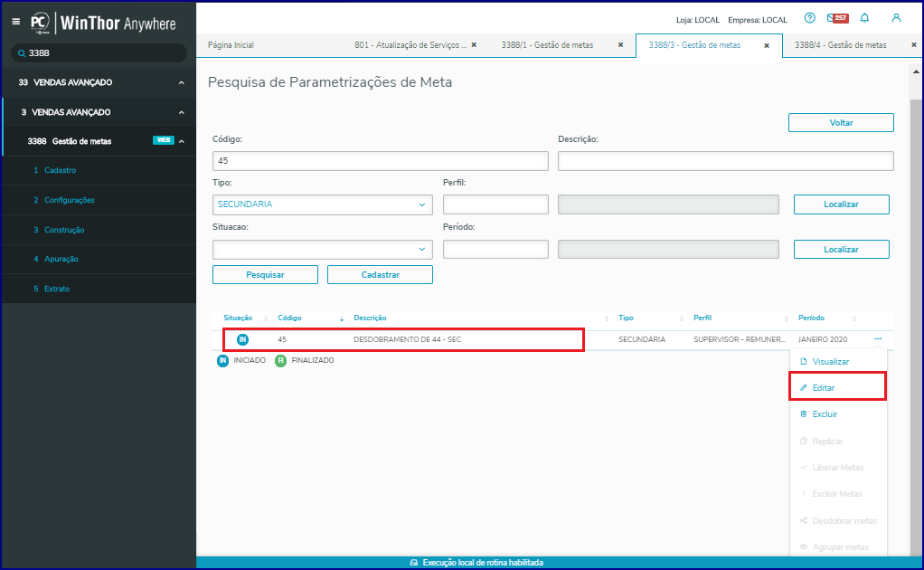The width and height of the screenshot is (924, 570).
Task: Click the Cadastrar button
Action: [380, 275]
